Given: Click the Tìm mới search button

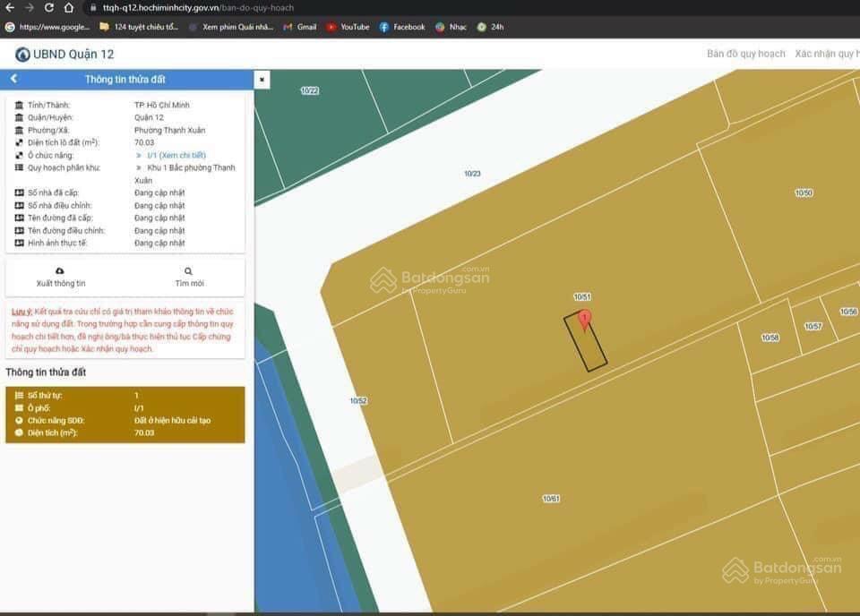Looking at the screenshot, I should pos(189,277).
